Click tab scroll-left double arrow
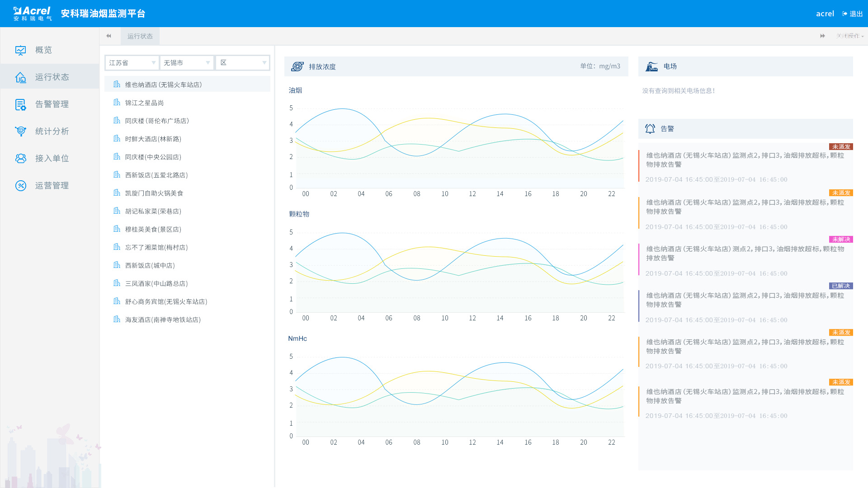The width and height of the screenshot is (868, 488). point(108,36)
